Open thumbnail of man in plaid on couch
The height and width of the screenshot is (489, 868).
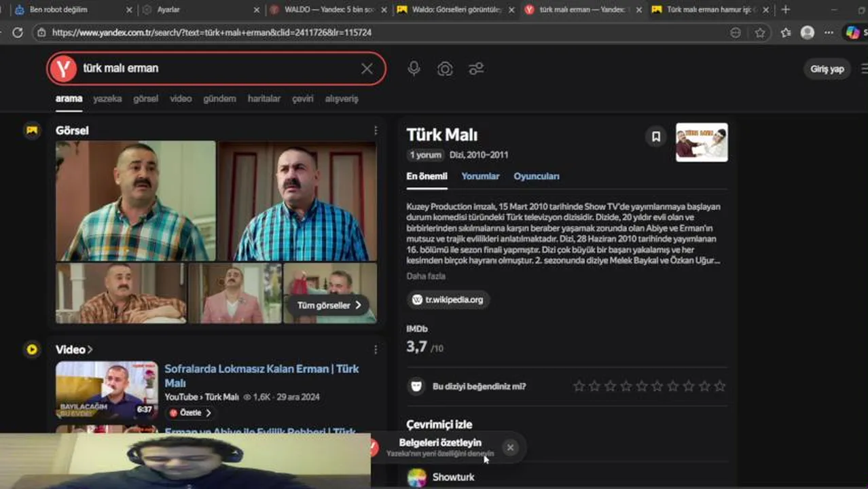121,293
